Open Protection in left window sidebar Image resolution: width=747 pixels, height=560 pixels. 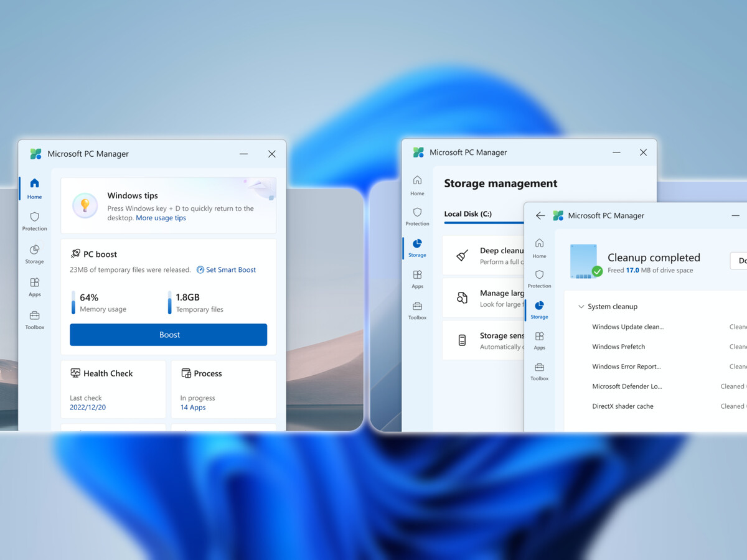(x=35, y=221)
